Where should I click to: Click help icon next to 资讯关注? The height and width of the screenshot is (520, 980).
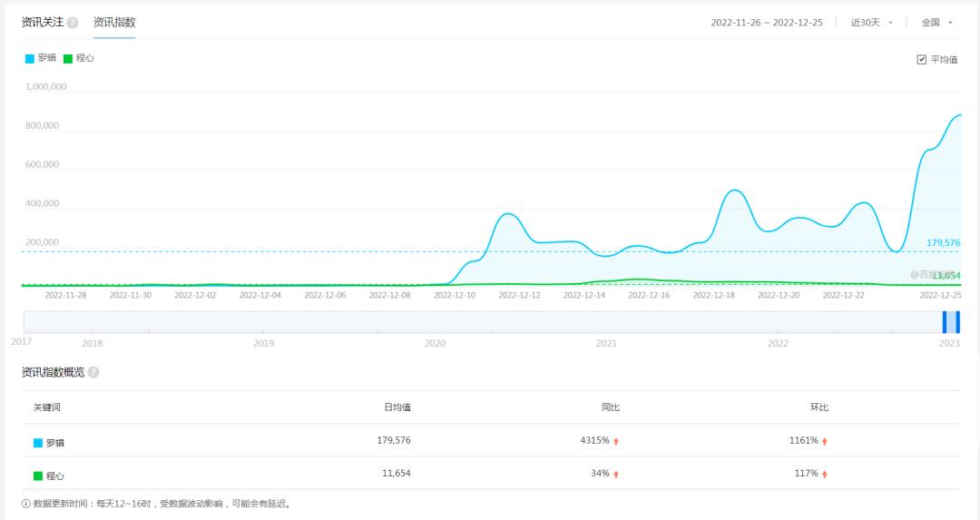[73, 23]
